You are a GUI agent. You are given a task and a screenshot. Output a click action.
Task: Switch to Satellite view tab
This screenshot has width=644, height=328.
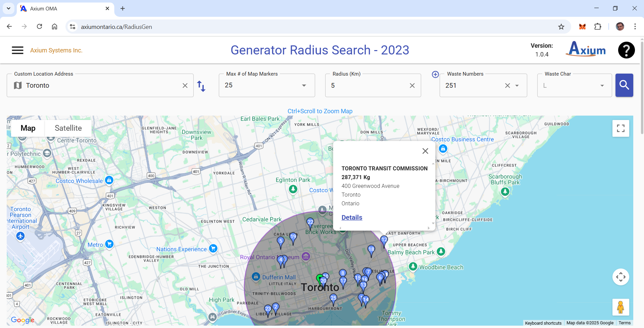(68, 128)
